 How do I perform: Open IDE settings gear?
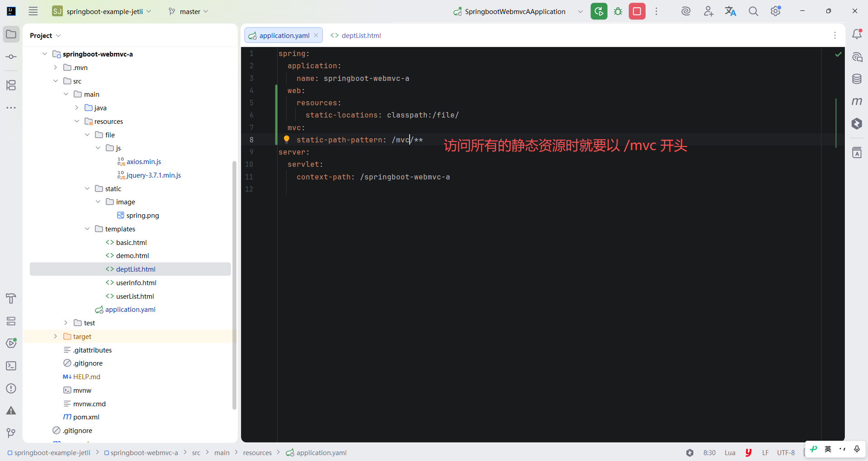pos(776,11)
